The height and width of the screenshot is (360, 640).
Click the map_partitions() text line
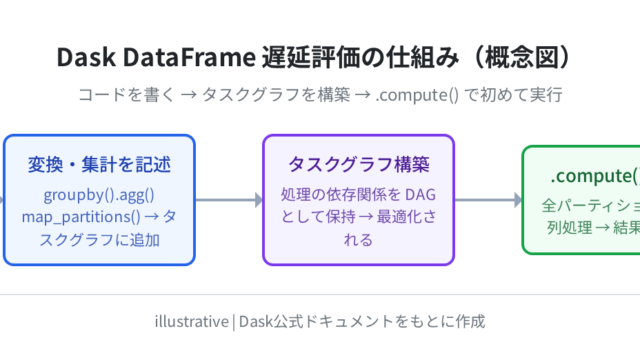click(99, 217)
